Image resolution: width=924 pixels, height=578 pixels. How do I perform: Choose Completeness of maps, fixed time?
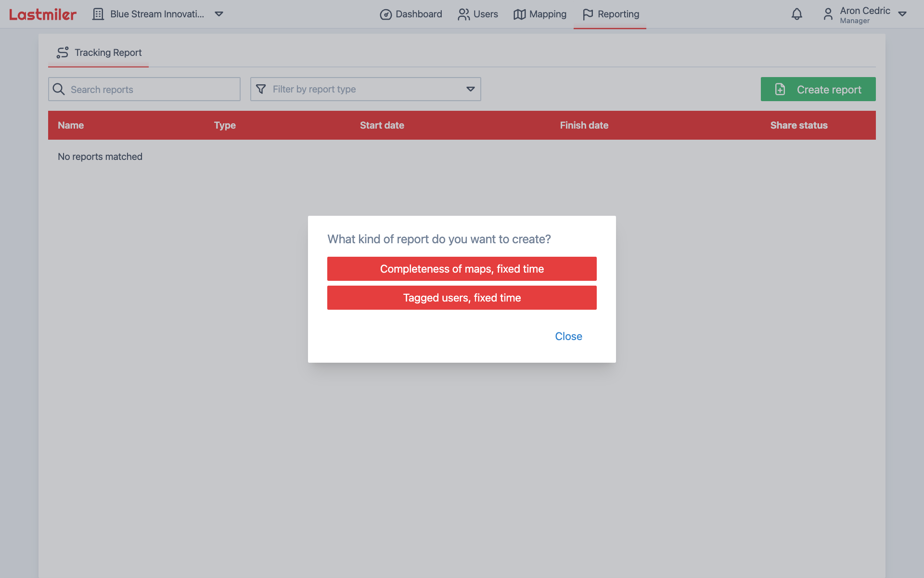point(462,269)
